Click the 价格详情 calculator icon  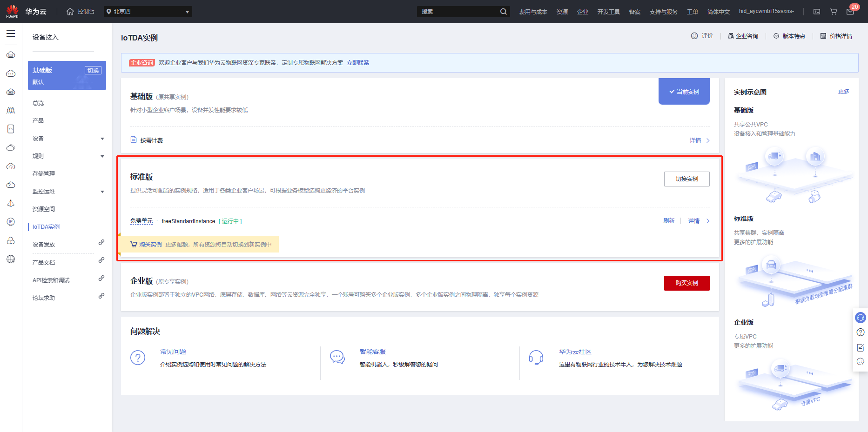click(823, 36)
